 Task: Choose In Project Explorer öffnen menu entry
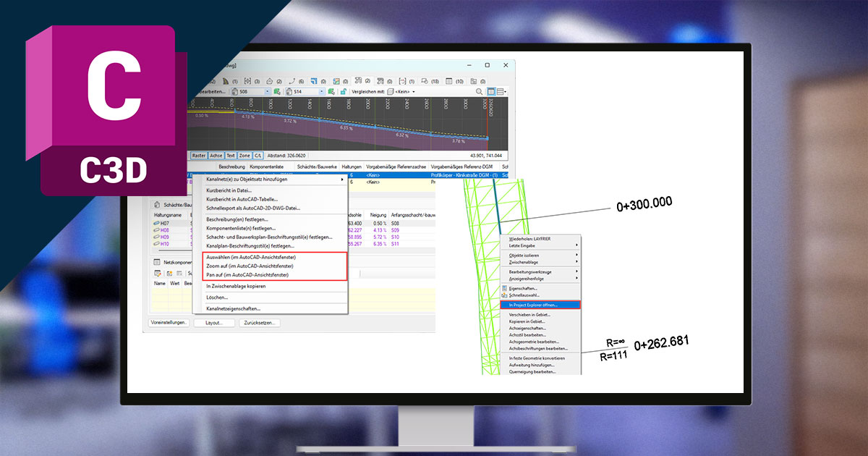tap(539, 305)
